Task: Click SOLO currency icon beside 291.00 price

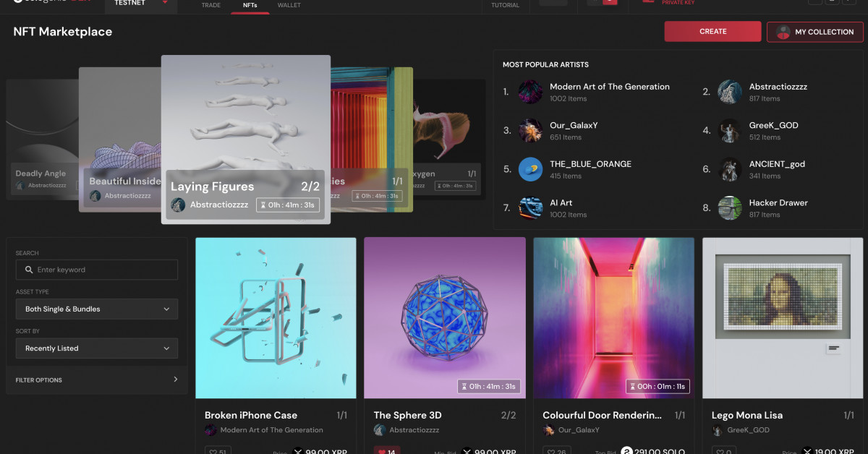Action: pyautogui.click(x=626, y=451)
